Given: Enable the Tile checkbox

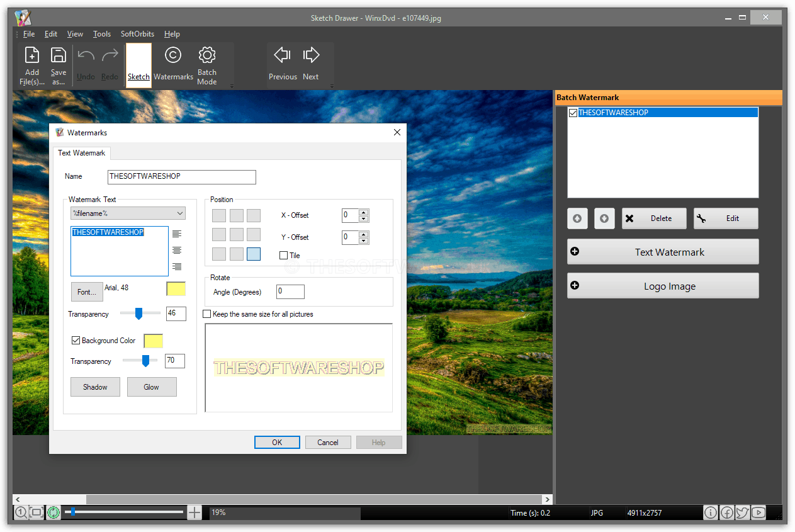Looking at the screenshot, I should (x=283, y=256).
